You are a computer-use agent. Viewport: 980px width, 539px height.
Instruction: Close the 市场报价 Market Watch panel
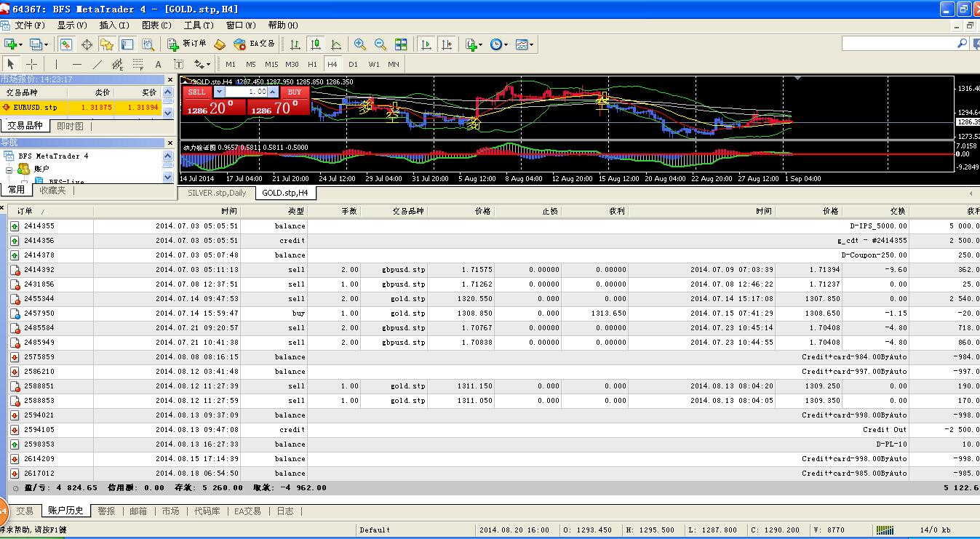170,79
